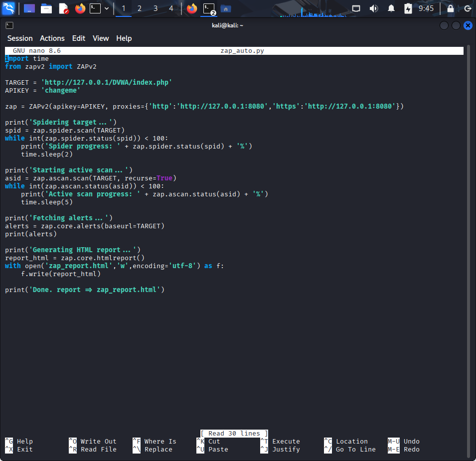Open the home folder taskbar window
476x461 pixels.
pos(226,9)
